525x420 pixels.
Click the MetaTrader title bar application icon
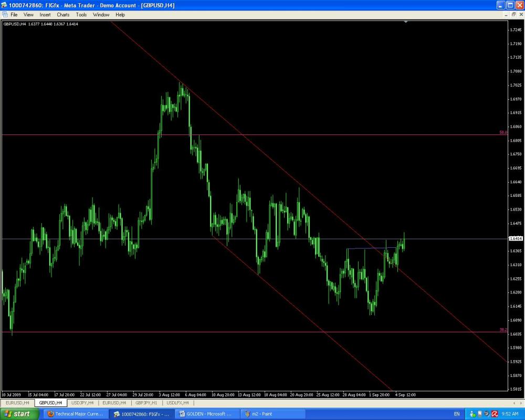coord(4,5)
